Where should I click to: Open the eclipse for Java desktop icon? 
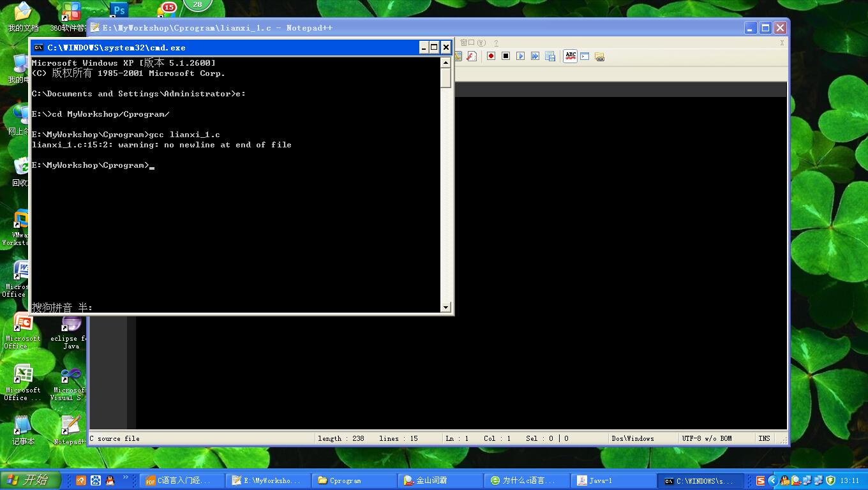pos(70,333)
